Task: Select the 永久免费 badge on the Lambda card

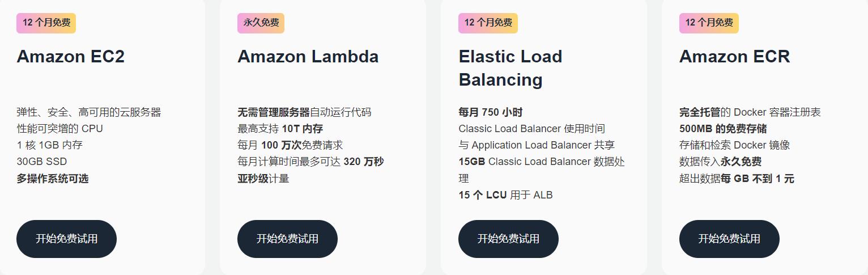Action: tap(261, 23)
